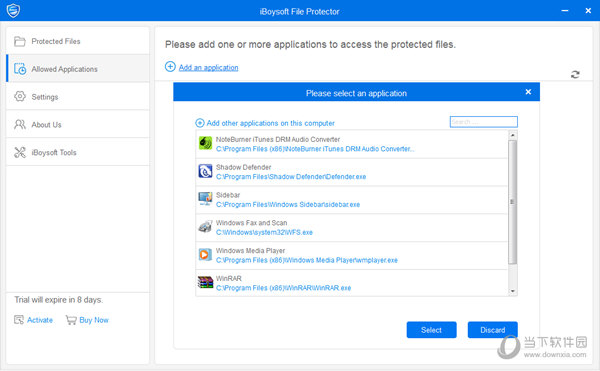Click the path ending in WinRAR.exe
The image size is (600, 371).
(283, 288)
